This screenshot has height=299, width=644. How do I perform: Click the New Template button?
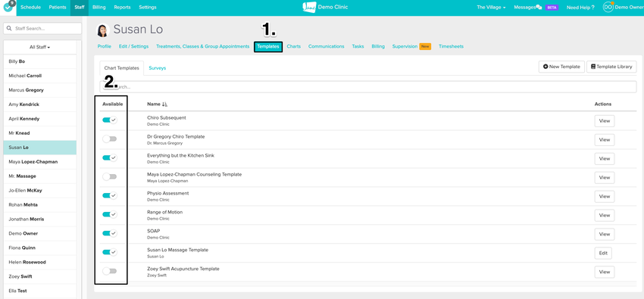point(561,67)
